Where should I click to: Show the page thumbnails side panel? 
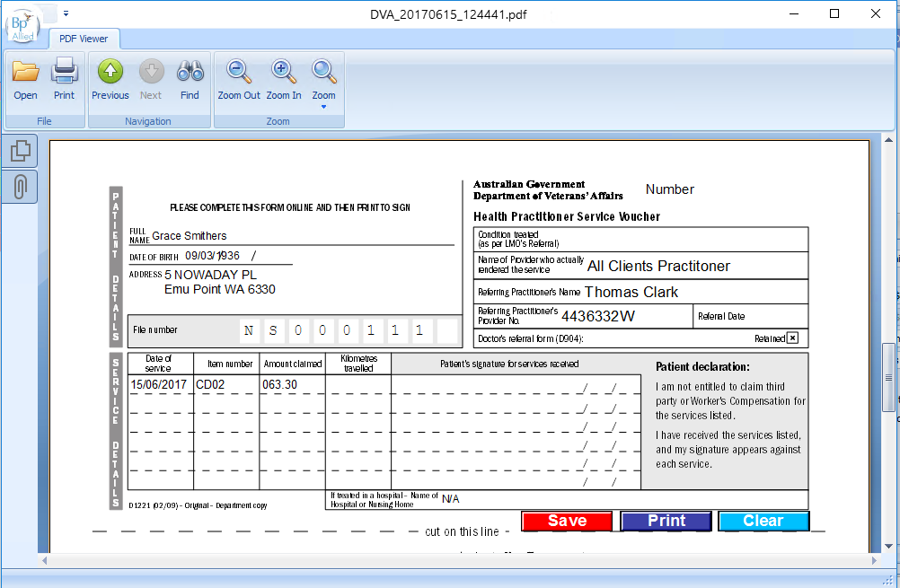[20, 151]
